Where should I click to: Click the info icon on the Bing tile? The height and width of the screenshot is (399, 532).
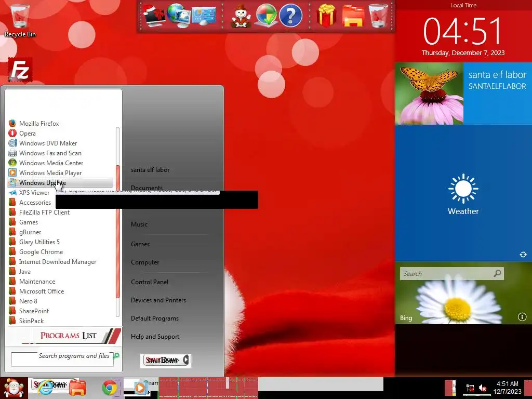coord(522,317)
